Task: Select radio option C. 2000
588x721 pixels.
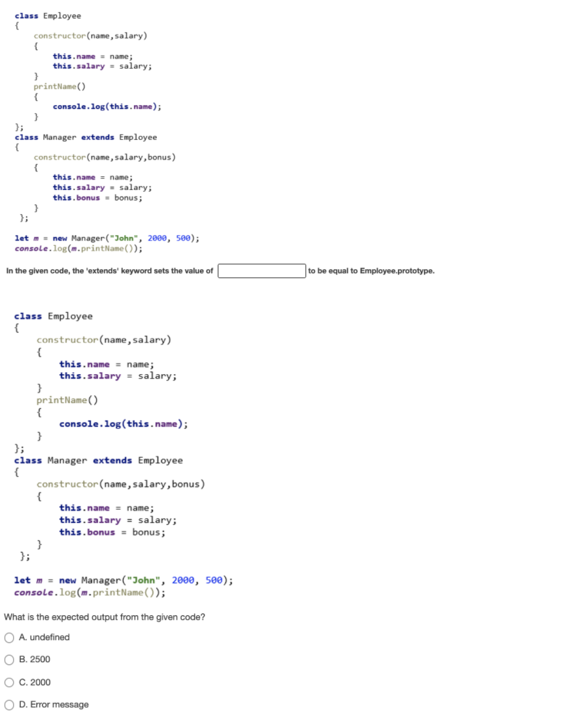Action: 9,682
